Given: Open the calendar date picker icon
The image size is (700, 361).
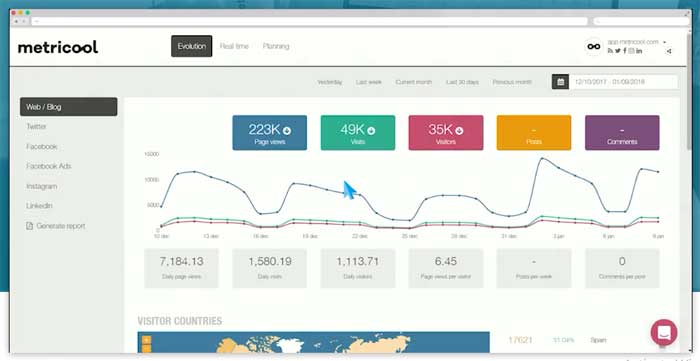Looking at the screenshot, I should pos(560,82).
